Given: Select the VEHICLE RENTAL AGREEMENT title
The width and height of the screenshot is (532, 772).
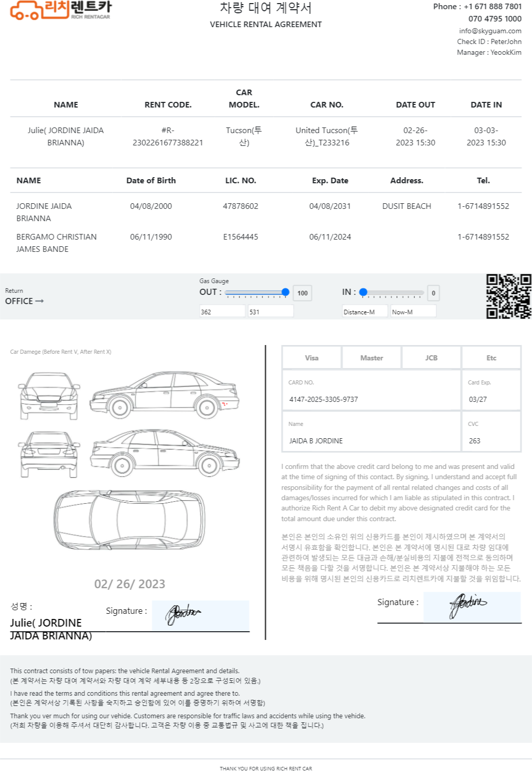Looking at the screenshot, I should click(x=265, y=24).
